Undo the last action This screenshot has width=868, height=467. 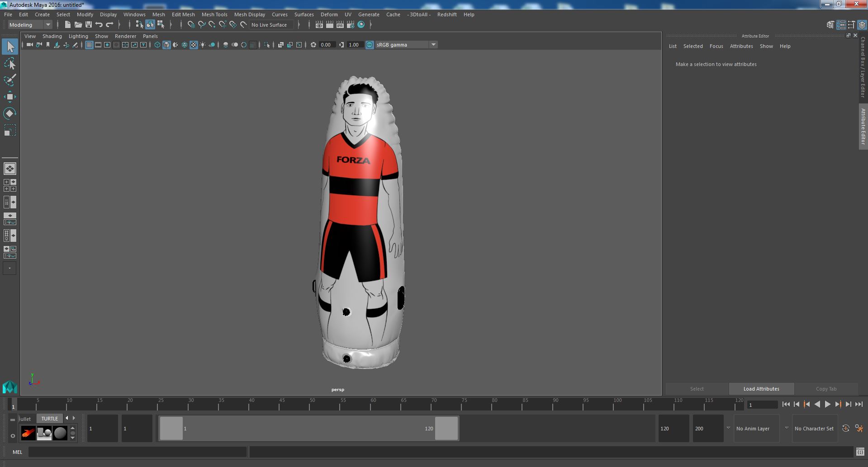coord(99,25)
